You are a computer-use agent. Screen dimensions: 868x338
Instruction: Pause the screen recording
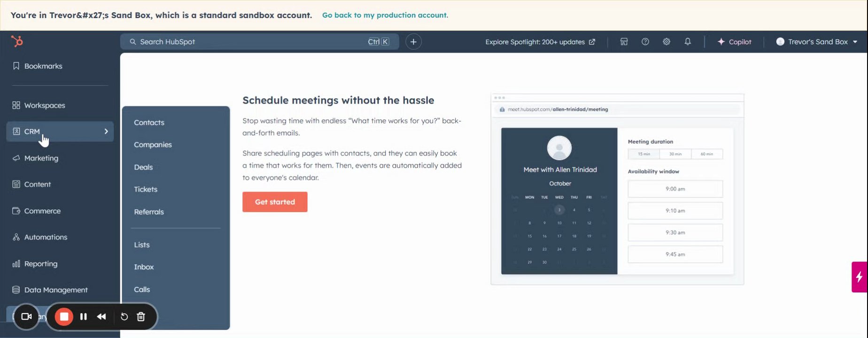84,317
